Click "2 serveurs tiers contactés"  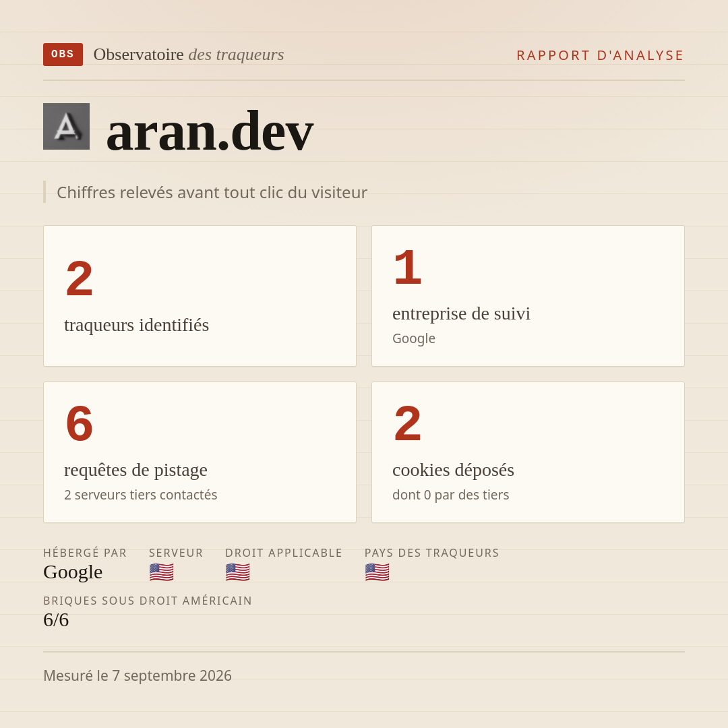[x=141, y=495]
